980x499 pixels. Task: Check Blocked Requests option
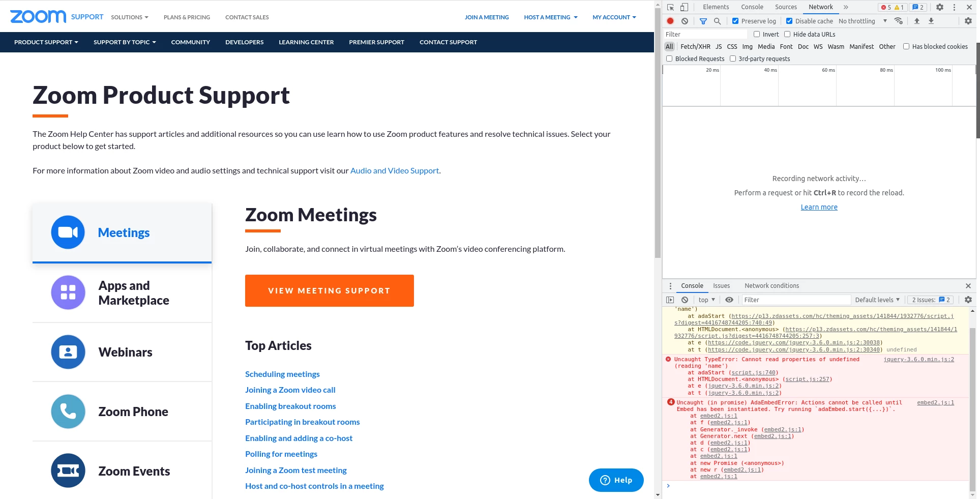669,58
